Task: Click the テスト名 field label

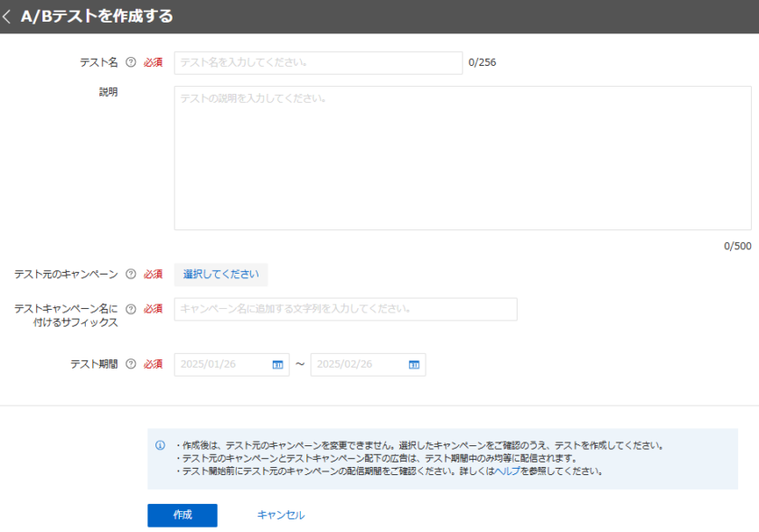Action: (x=99, y=62)
